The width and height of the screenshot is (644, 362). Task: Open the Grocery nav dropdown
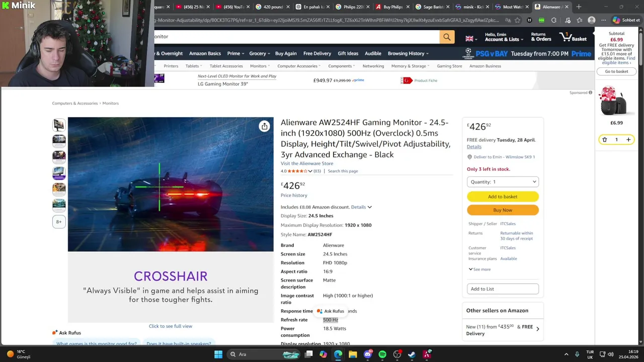click(260, 53)
